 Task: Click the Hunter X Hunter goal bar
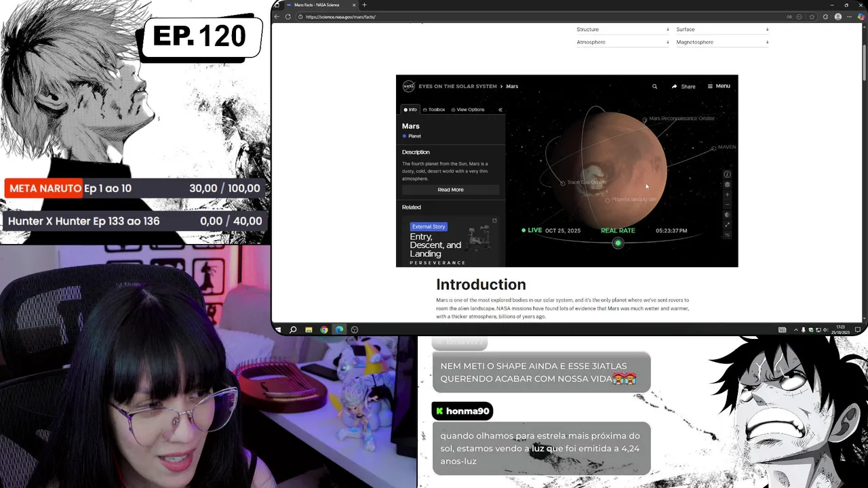point(134,221)
